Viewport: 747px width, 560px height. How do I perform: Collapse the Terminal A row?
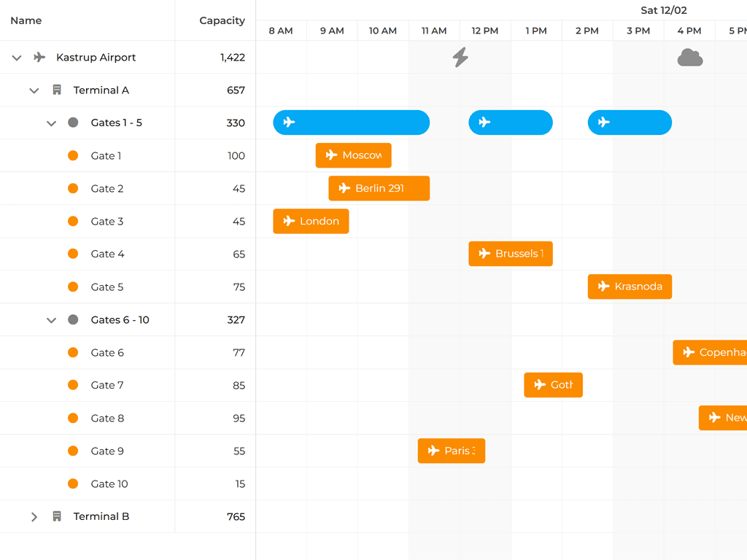[34, 90]
